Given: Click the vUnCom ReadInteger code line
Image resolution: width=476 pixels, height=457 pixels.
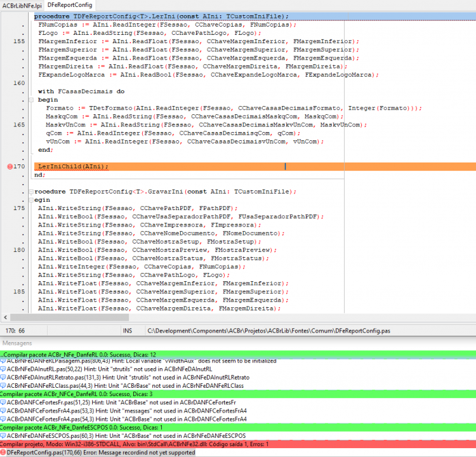Looking at the screenshot, I should click(185, 142).
